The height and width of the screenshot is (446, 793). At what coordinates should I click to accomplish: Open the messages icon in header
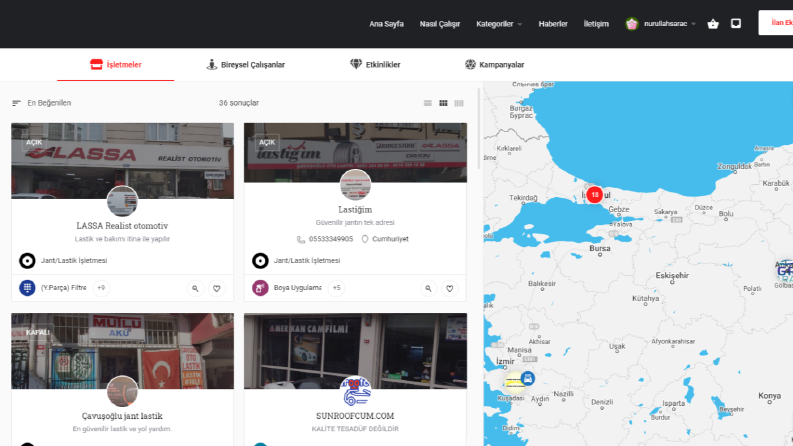(x=736, y=23)
